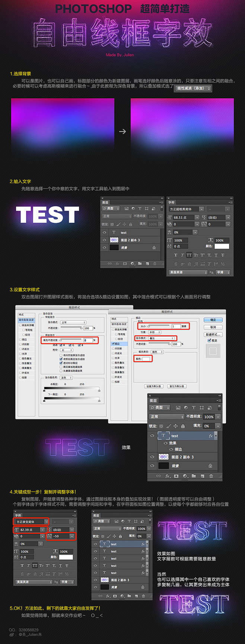Click lock transparent pixels icon in 描边 effect Layers panel
This screenshot has height=644, width=245.
tap(161, 426)
